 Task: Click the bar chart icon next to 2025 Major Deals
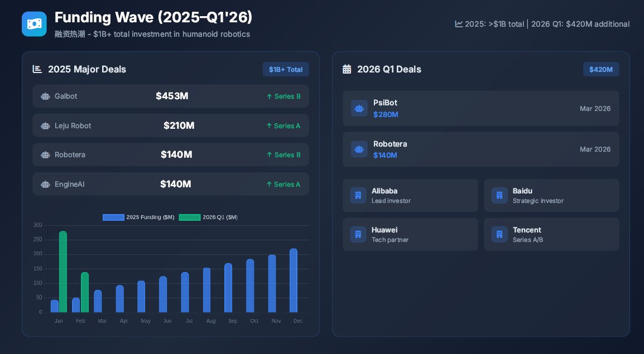37,69
